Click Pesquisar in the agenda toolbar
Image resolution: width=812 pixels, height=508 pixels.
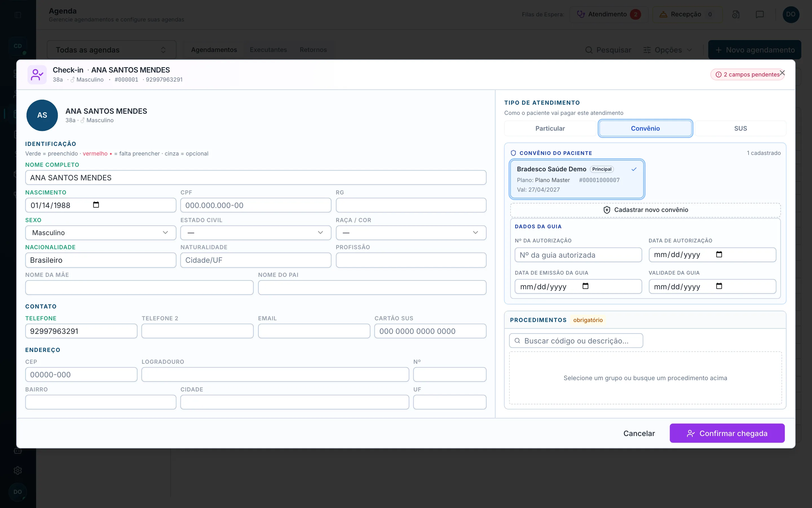(608, 50)
